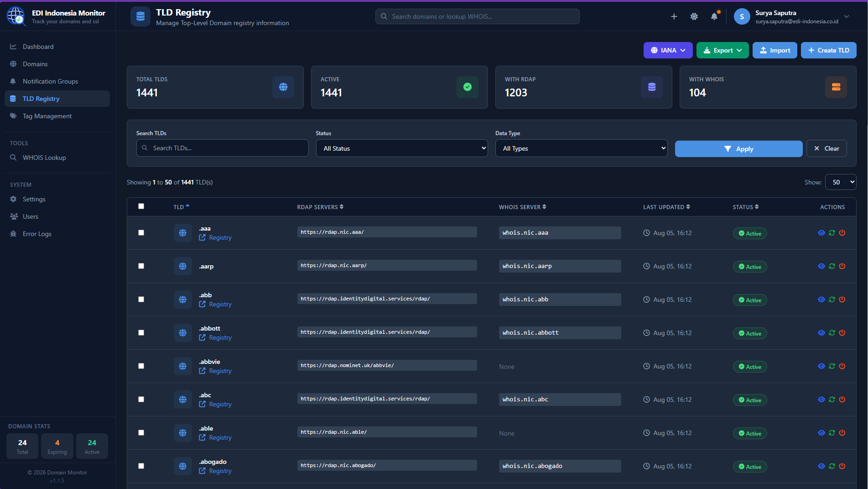Open Dashboard in the sidebar

57,47
